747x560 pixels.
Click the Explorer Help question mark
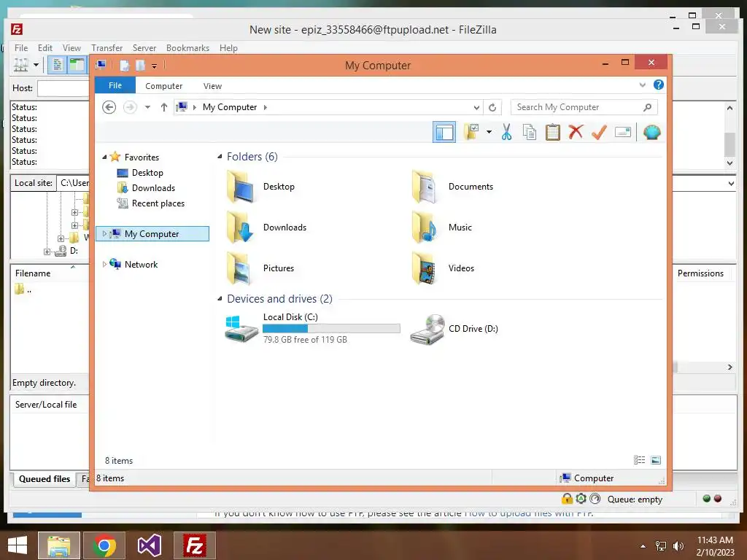[659, 85]
